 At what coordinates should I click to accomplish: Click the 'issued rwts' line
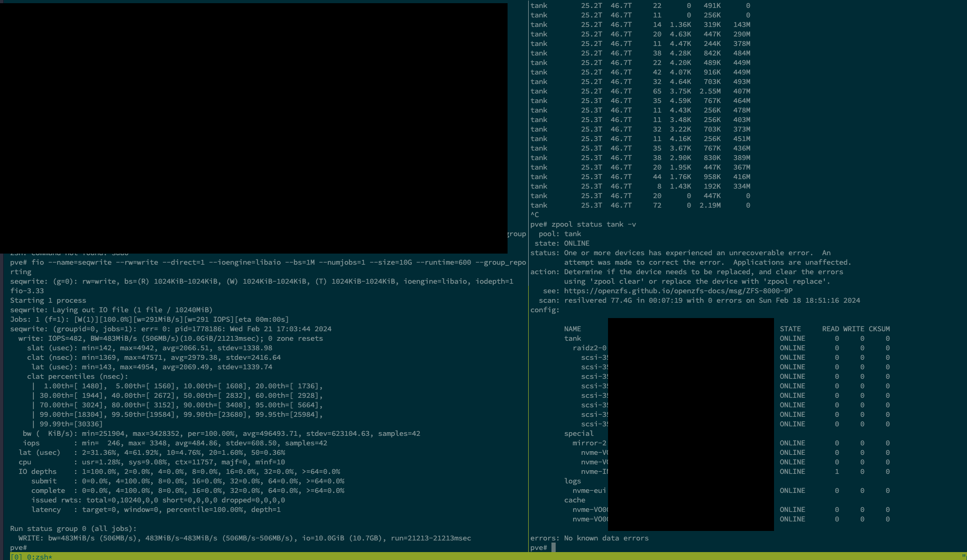pos(158,500)
